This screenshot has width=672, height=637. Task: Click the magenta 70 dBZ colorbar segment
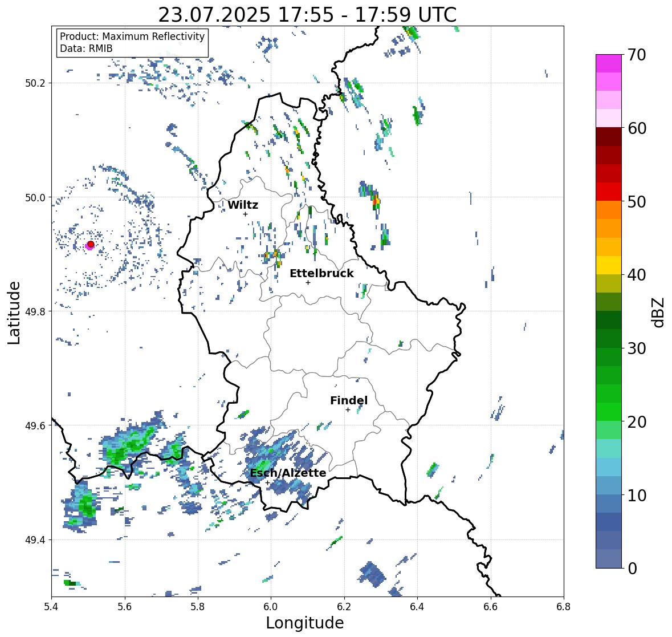coord(609,63)
